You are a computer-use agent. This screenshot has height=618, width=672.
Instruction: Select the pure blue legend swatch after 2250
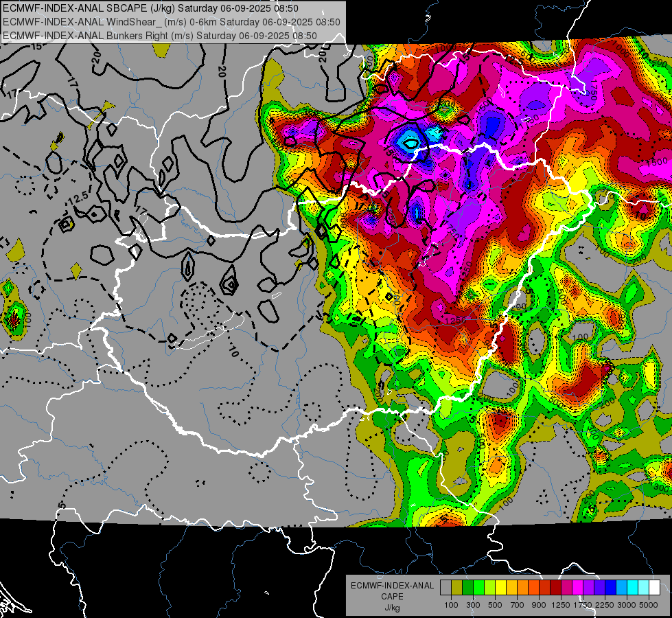click(x=610, y=588)
